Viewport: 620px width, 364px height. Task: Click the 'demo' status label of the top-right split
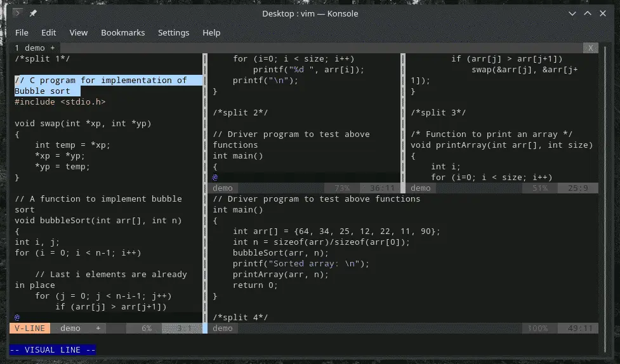point(420,188)
